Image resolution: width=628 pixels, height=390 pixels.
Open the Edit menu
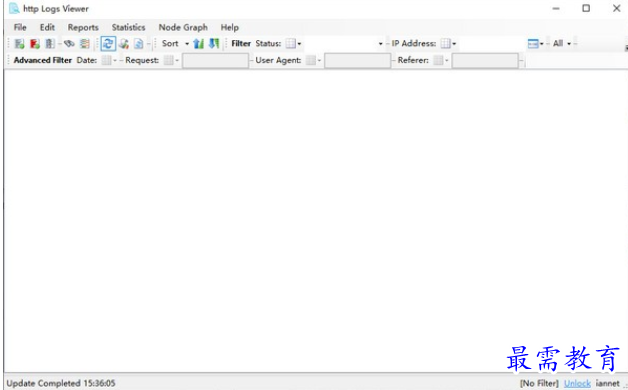pyautogui.click(x=47, y=27)
